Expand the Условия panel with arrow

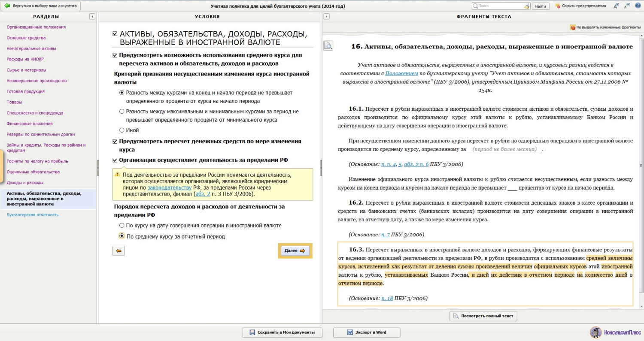tap(326, 16)
